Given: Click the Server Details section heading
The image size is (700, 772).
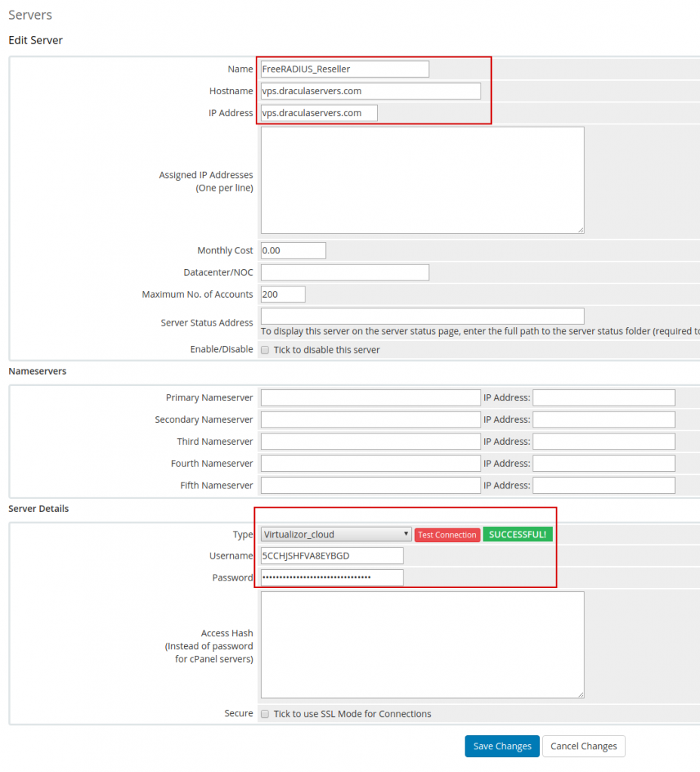Looking at the screenshot, I should (38, 509).
